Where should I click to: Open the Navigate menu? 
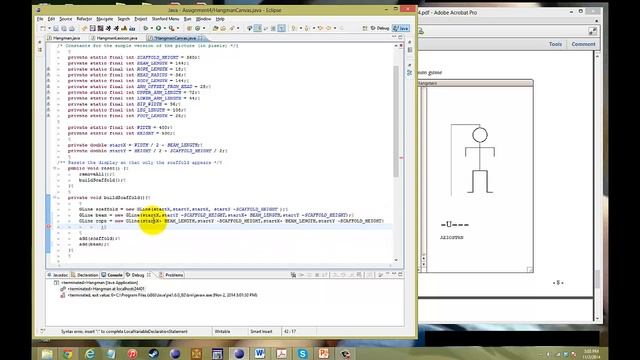(104, 19)
